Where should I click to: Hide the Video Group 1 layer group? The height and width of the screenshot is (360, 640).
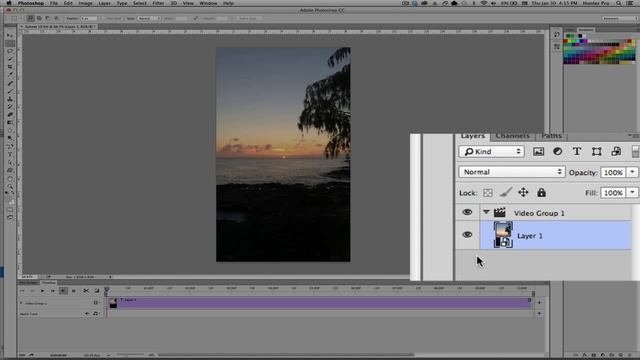[467, 212]
